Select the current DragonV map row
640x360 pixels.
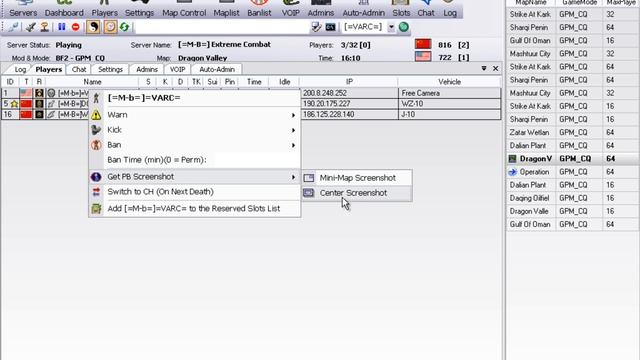point(573,158)
